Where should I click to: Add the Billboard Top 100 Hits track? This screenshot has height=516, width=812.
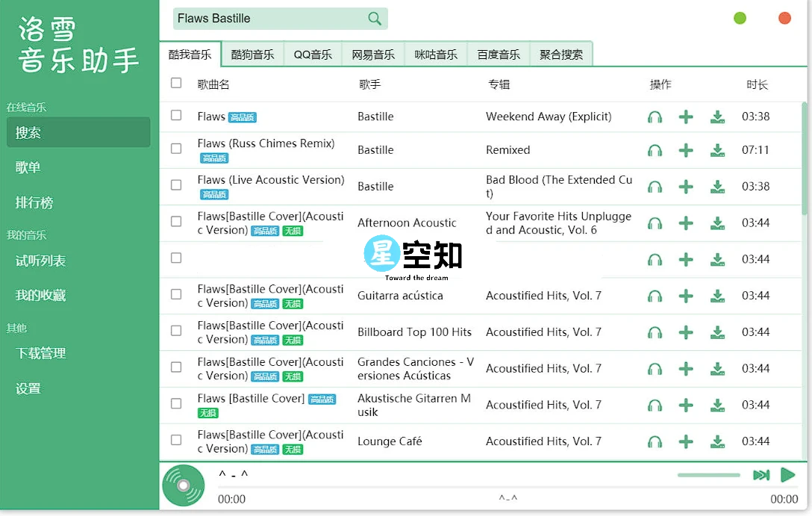coord(686,332)
